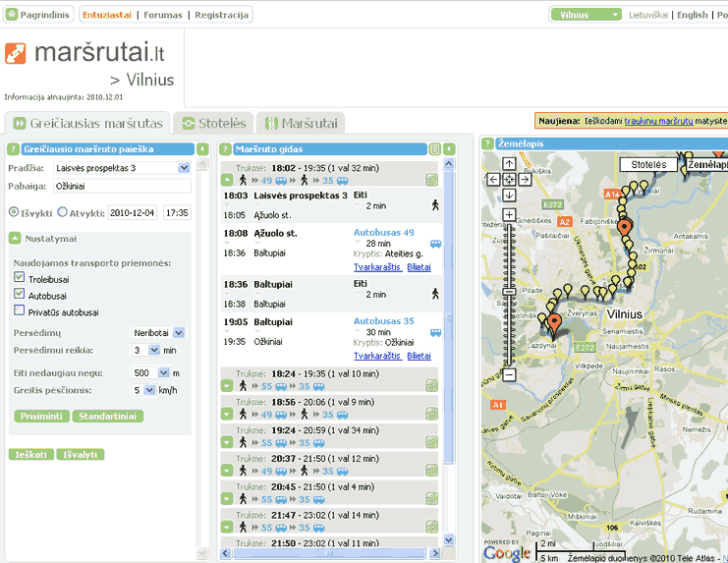The image size is (728, 563).
Task: Show the 20:37 - 21:50 route on map
Action: (431, 471)
